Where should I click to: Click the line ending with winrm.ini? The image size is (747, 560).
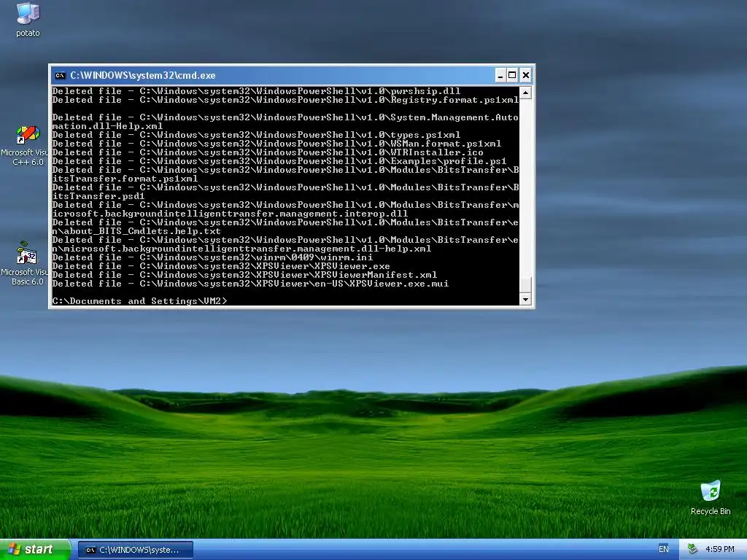(x=212, y=257)
